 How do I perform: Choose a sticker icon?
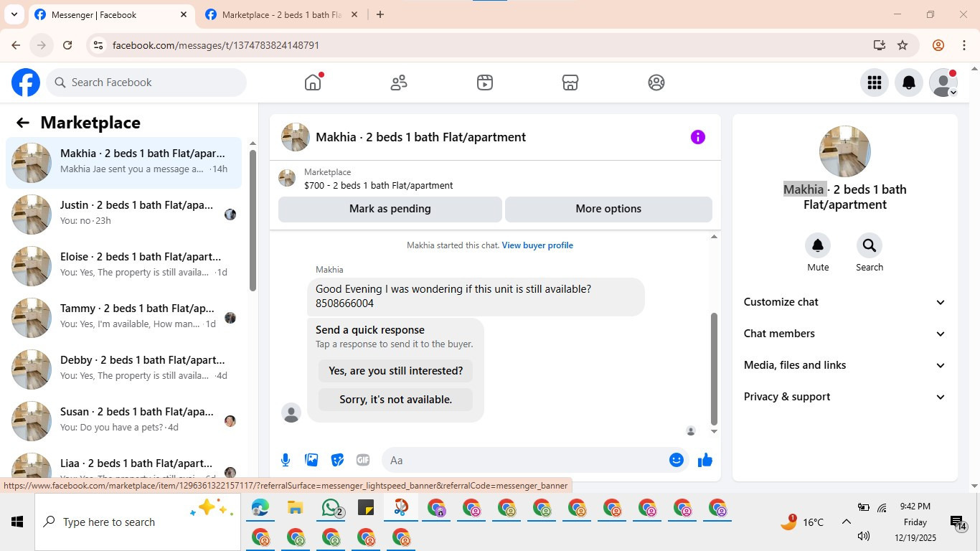coord(337,461)
